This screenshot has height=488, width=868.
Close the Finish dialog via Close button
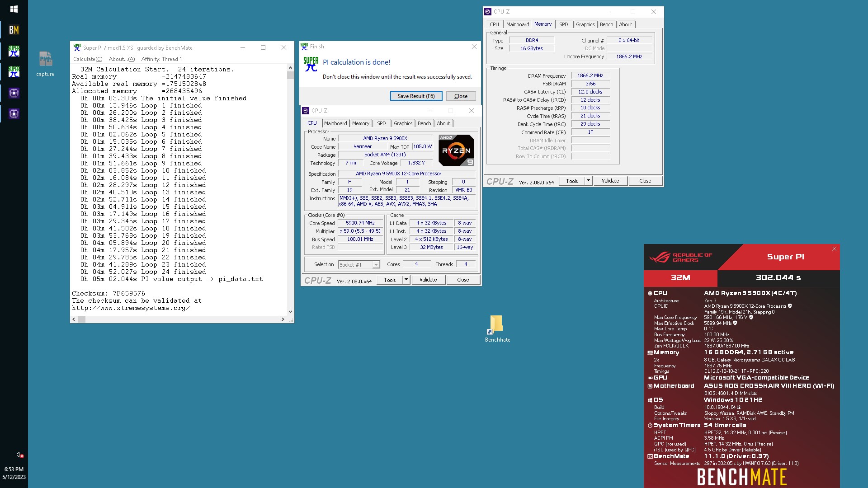tap(461, 96)
